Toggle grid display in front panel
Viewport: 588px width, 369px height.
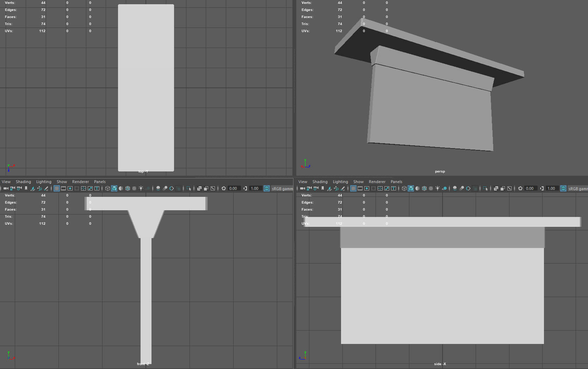pyautogui.click(x=56, y=188)
